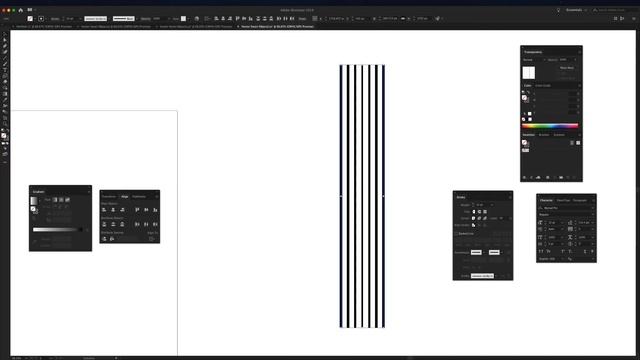
Task: Click Horizontal Align Center in Align panel
Action: [113, 210]
